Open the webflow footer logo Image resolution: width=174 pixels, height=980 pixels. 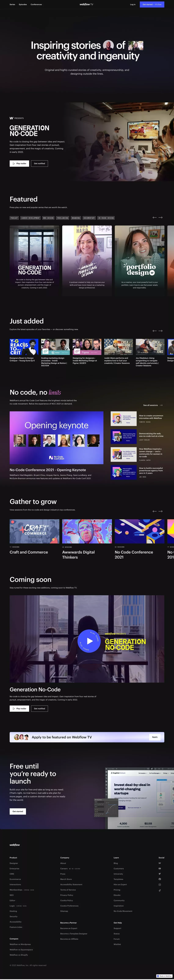(14, 845)
